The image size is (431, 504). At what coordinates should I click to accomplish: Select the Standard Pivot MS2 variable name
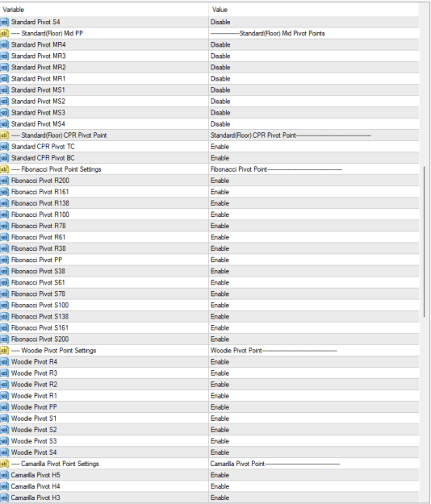(38, 102)
